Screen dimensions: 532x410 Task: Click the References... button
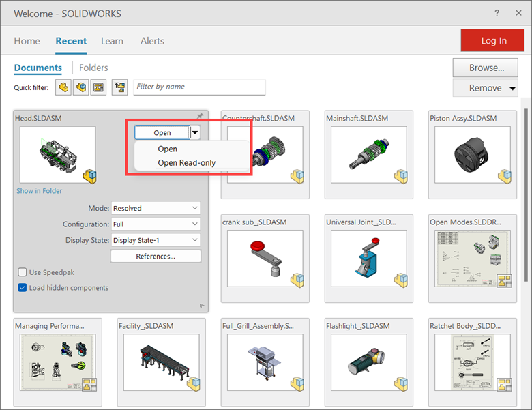pyautogui.click(x=156, y=257)
